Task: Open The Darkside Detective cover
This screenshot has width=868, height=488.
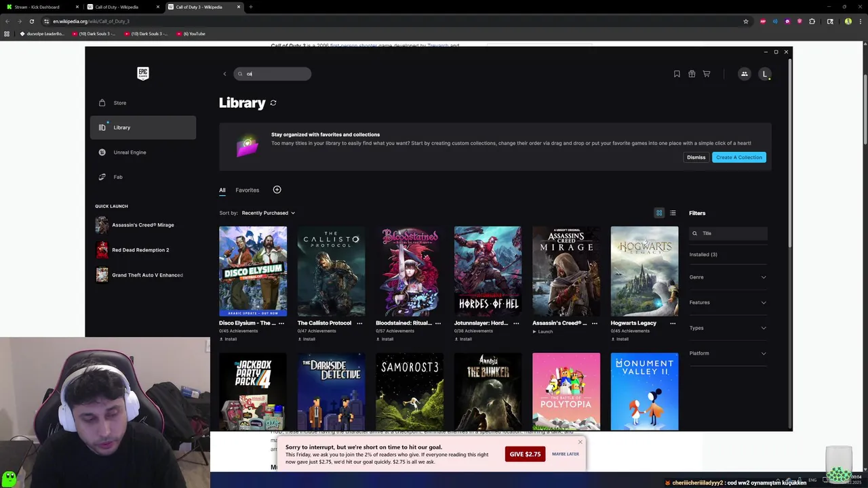Action: pos(331,392)
